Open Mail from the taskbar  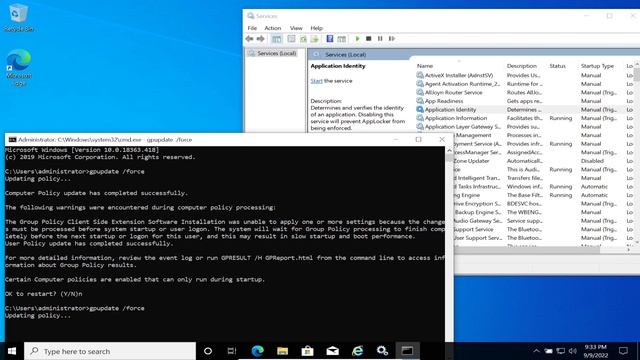tap(333, 351)
